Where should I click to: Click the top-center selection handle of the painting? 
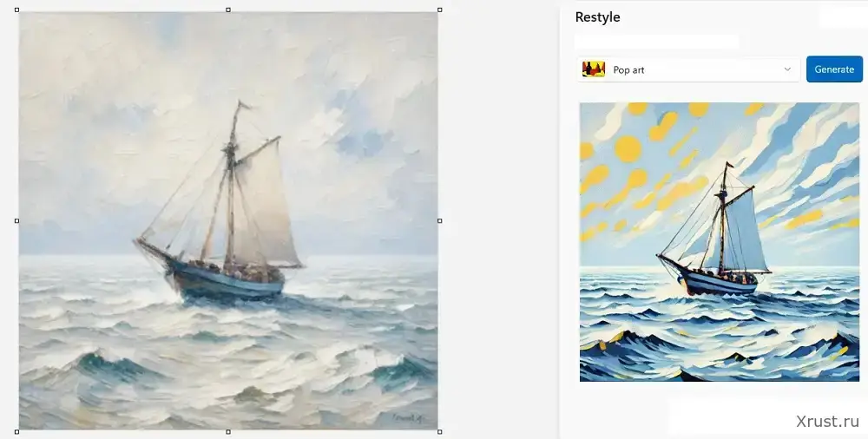[228, 10]
